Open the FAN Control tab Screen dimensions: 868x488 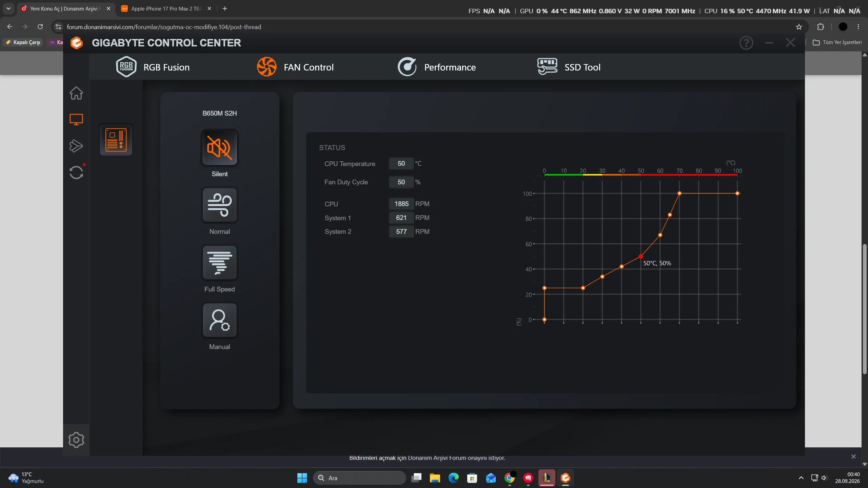[295, 67]
